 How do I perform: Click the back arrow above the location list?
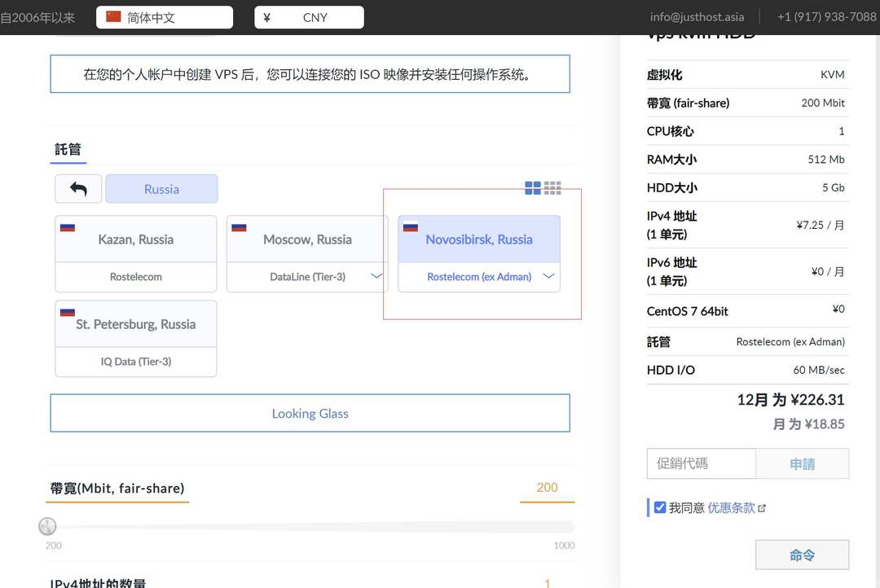pos(78,188)
